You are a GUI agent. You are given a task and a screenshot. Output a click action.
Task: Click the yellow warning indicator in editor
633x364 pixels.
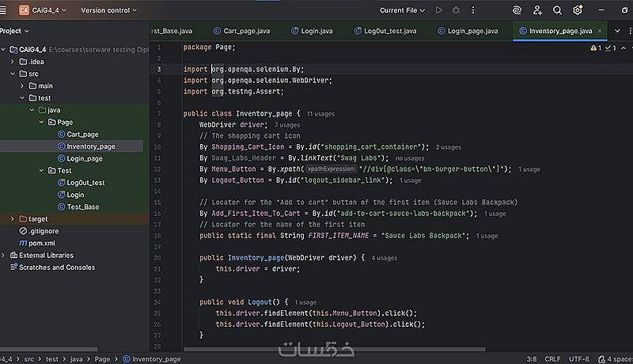pyautogui.click(x=594, y=47)
